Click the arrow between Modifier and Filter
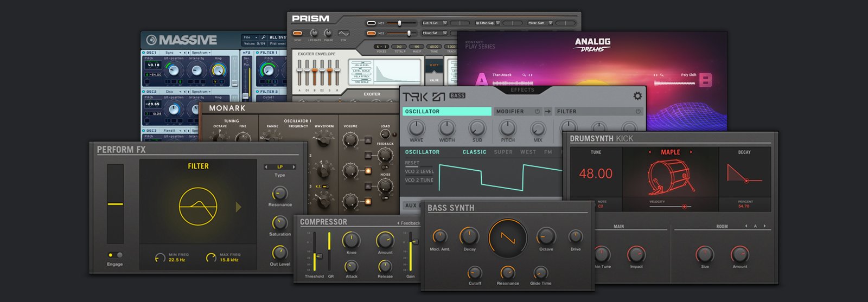The height and width of the screenshot is (302, 868). point(548,111)
